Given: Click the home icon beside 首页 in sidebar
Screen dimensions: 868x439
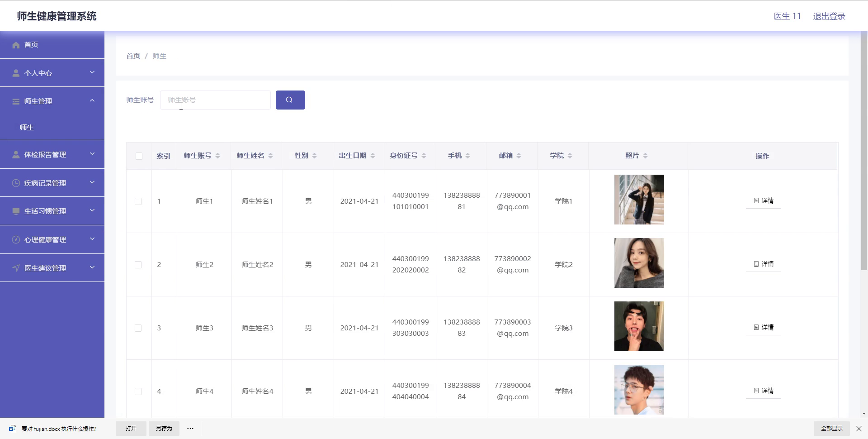Looking at the screenshot, I should pos(16,45).
